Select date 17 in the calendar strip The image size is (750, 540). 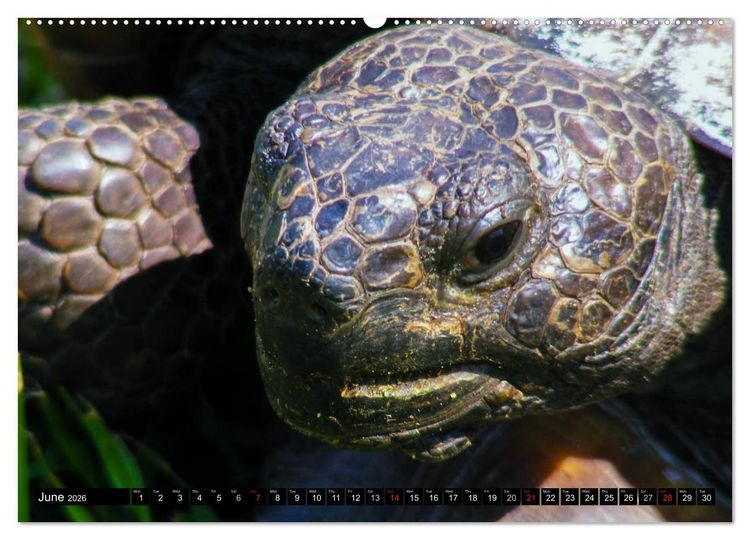click(x=453, y=496)
